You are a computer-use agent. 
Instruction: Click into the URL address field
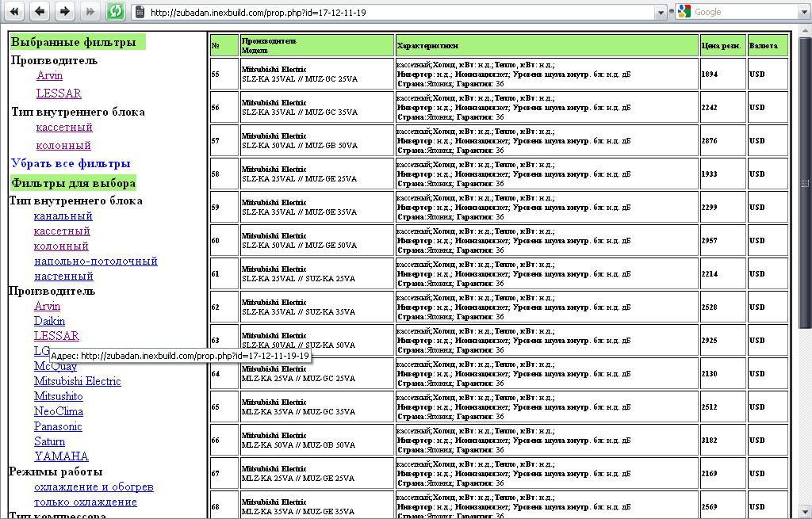coord(399,13)
